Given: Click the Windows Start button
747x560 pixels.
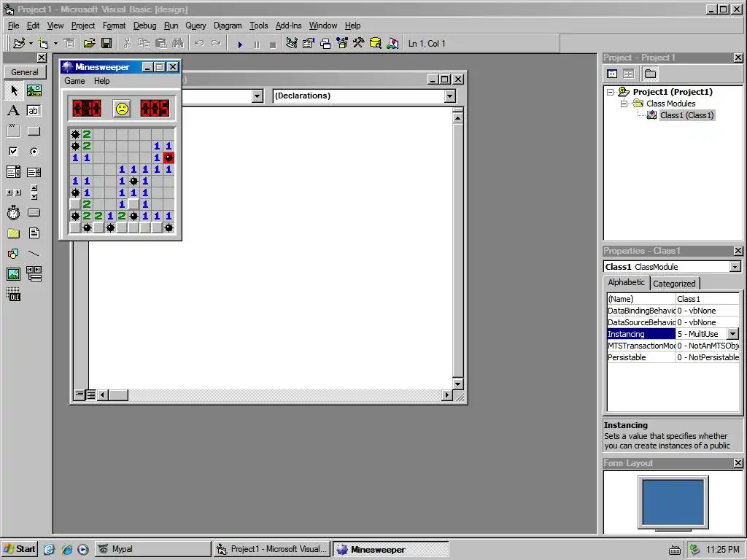Looking at the screenshot, I should [x=20, y=549].
